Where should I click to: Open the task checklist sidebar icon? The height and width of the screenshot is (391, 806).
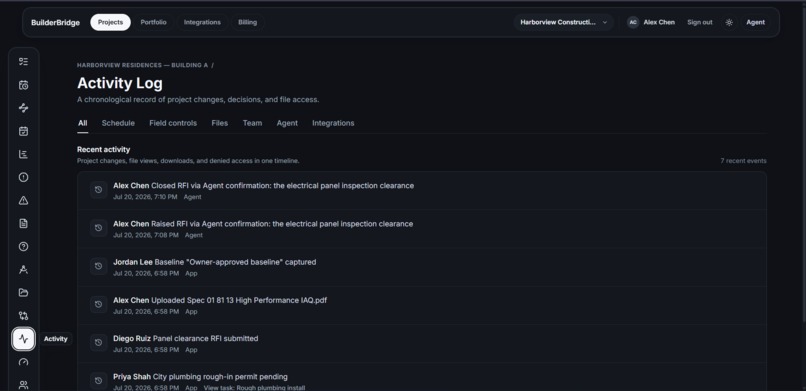[23, 62]
